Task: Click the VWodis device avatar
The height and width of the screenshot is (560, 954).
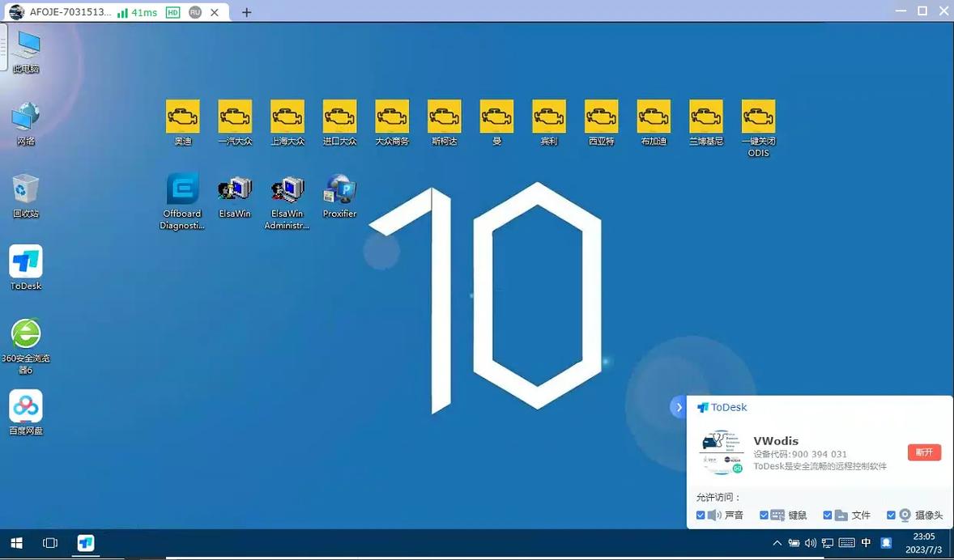Action: point(721,452)
